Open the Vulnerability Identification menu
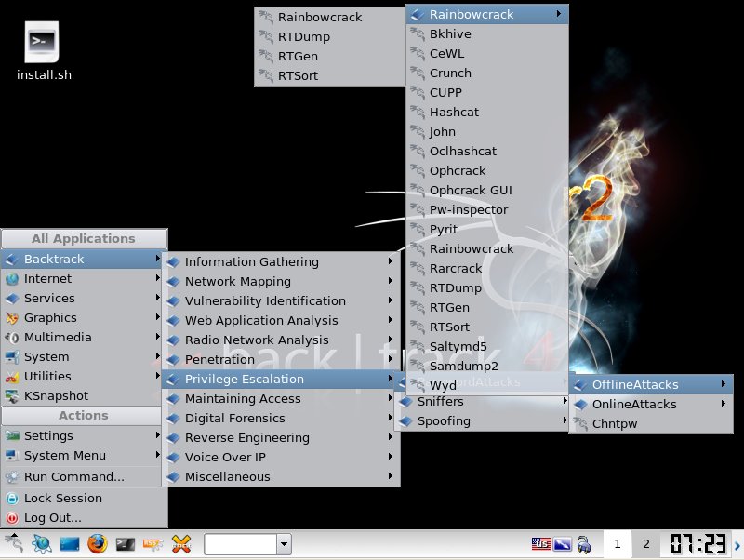This screenshot has width=744, height=560. click(x=281, y=300)
